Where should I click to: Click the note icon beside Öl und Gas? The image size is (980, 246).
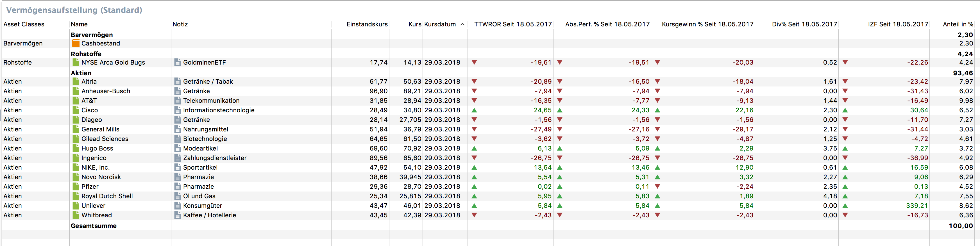tap(177, 196)
